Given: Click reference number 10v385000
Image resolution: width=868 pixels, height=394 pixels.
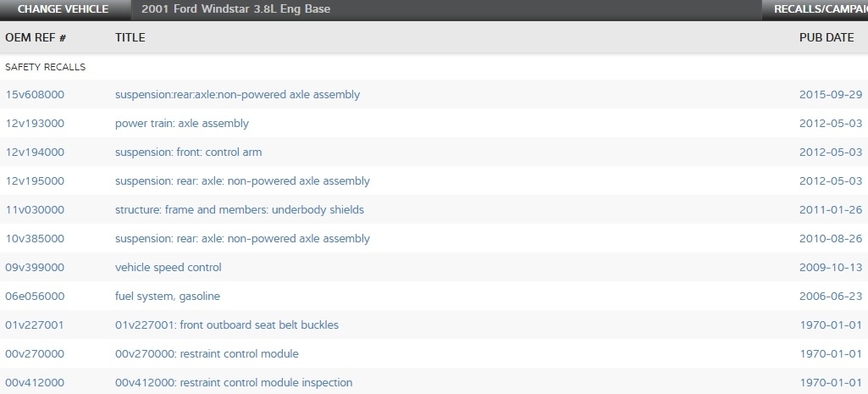Looking at the screenshot, I should point(35,239).
